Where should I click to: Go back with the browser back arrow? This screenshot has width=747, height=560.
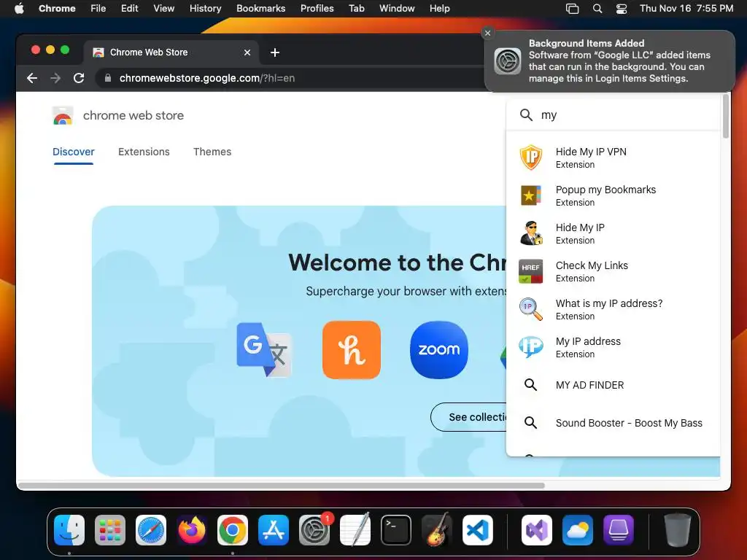point(32,78)
